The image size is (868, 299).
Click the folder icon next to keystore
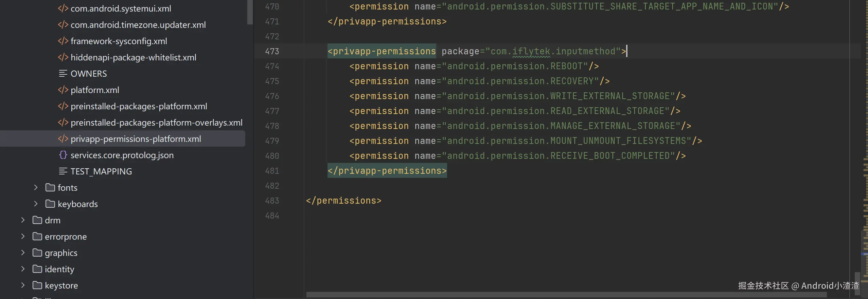pyautogui.click(x=37, y=285)
